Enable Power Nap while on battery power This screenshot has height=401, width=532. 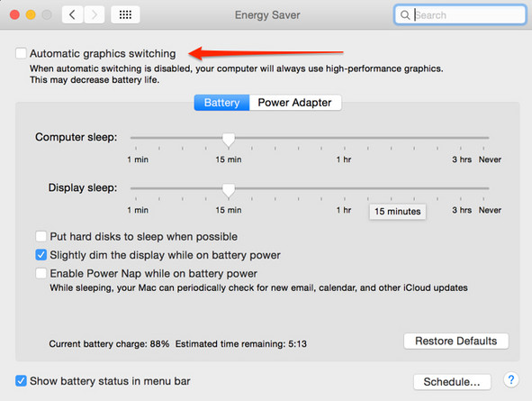41,273
